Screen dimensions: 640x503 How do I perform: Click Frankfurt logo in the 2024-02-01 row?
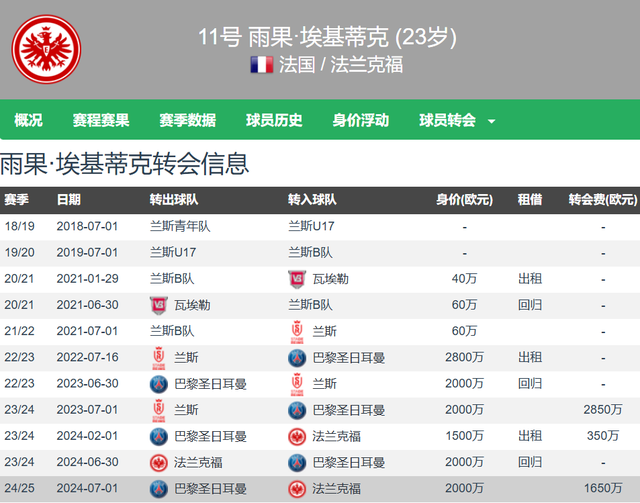297,436
